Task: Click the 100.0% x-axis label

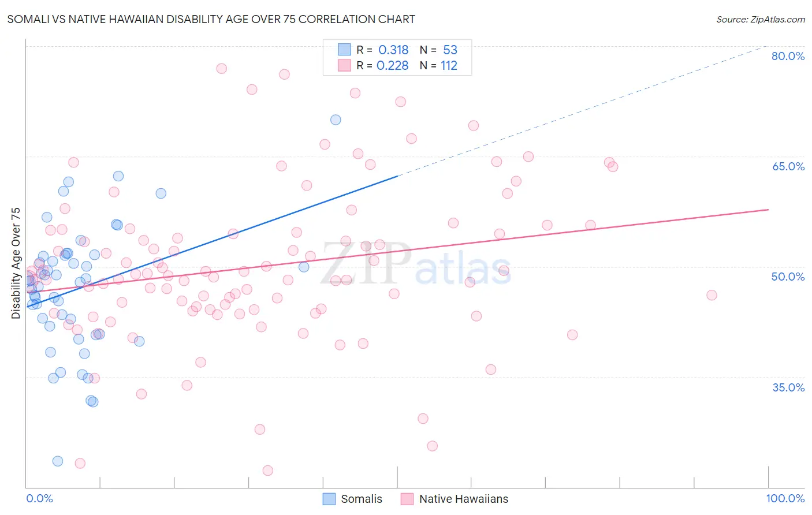Action: (x=785, y=498)
